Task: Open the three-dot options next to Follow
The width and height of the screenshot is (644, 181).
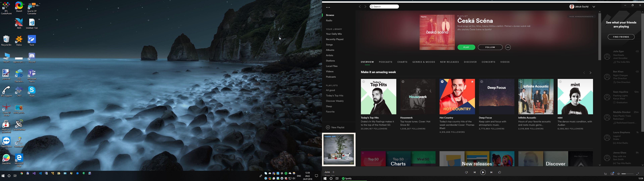Action: (x=508, y=47)
